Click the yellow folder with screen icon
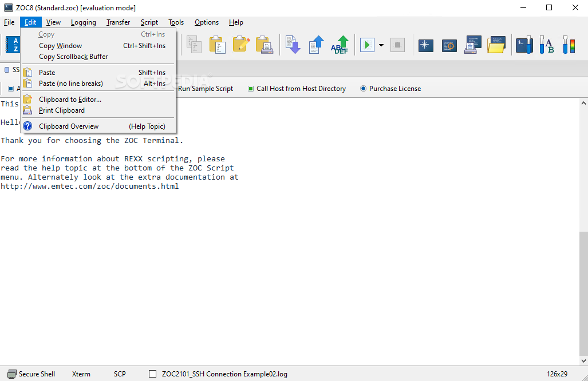 496,45
